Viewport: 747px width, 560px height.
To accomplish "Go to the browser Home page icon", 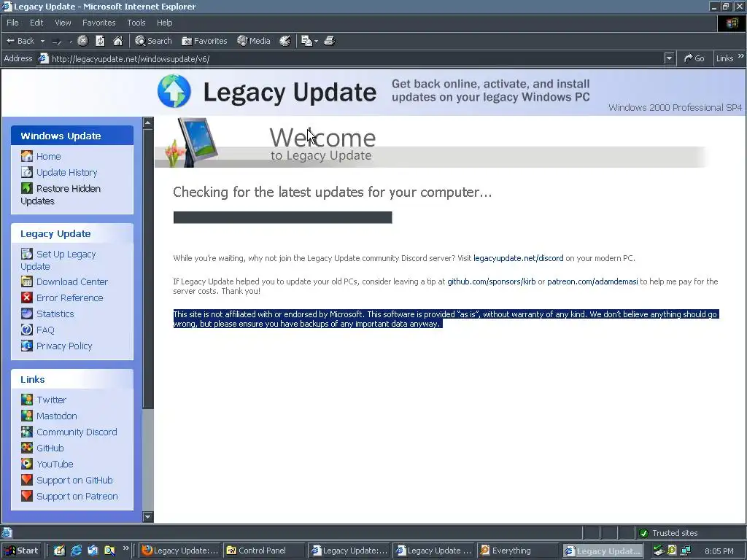I will (x=117, y=41).
